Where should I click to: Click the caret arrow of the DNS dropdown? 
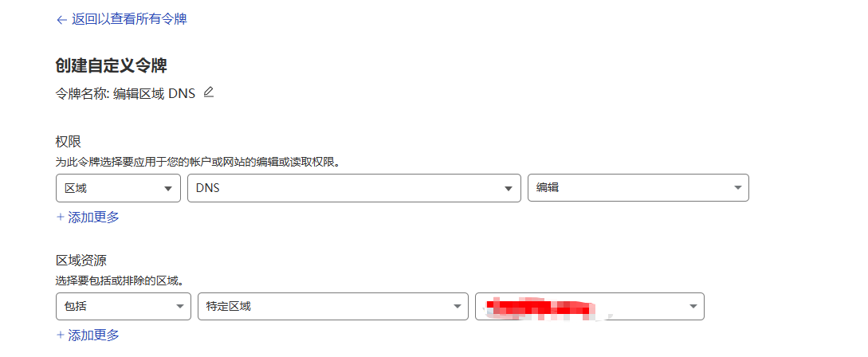[509, 189]
